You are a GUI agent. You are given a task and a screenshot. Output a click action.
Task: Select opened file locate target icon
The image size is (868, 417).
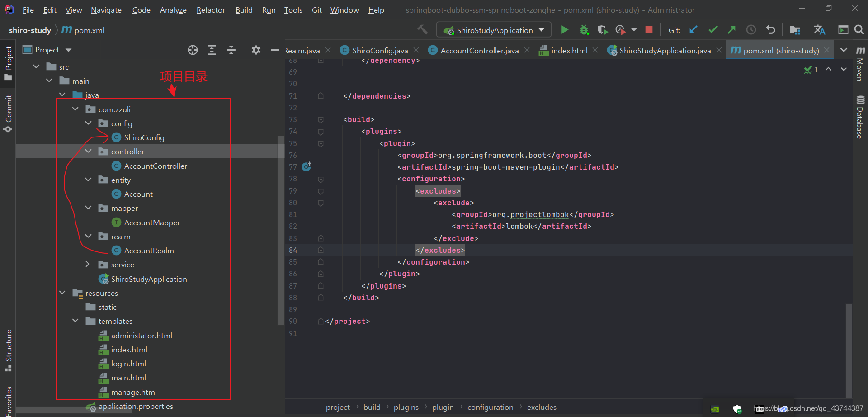pyautogui.click(x=193, y=50)
